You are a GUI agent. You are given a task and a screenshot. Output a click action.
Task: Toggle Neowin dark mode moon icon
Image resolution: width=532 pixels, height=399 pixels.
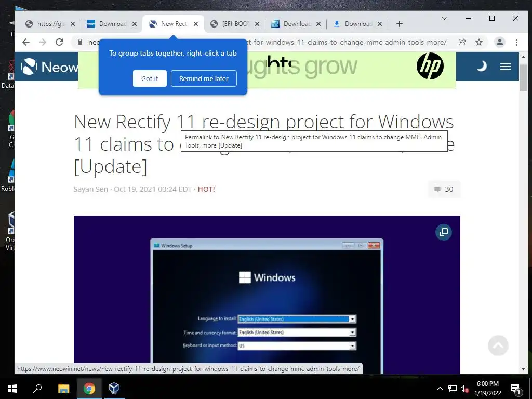(x=482, y=66)
